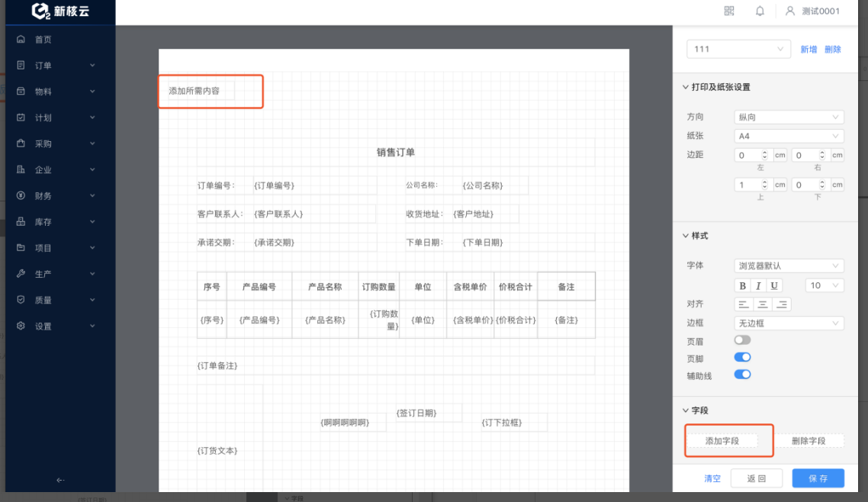Viewport: 868px width, 502px height.
Task: Toggle bold formatting
Action: coord(742,285)
